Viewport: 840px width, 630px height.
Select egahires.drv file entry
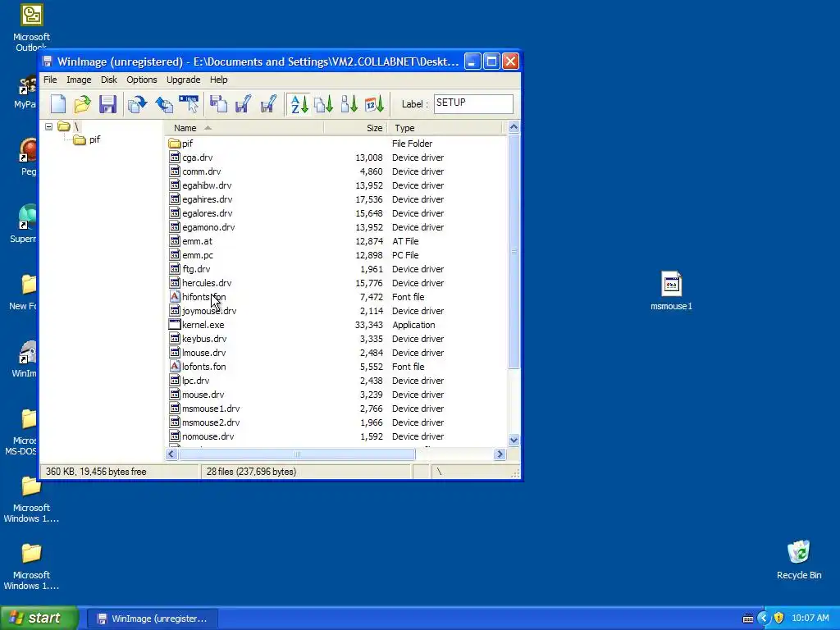click(208, 199)
